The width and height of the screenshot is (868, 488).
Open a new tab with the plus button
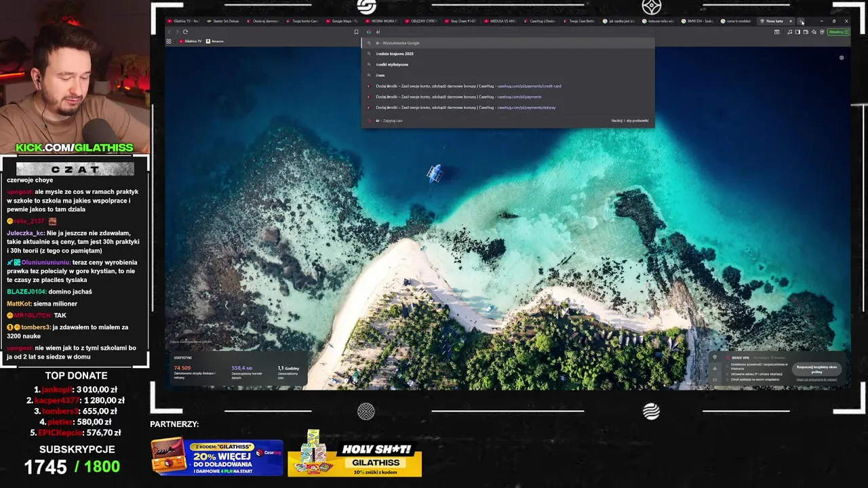click(800, 21)
